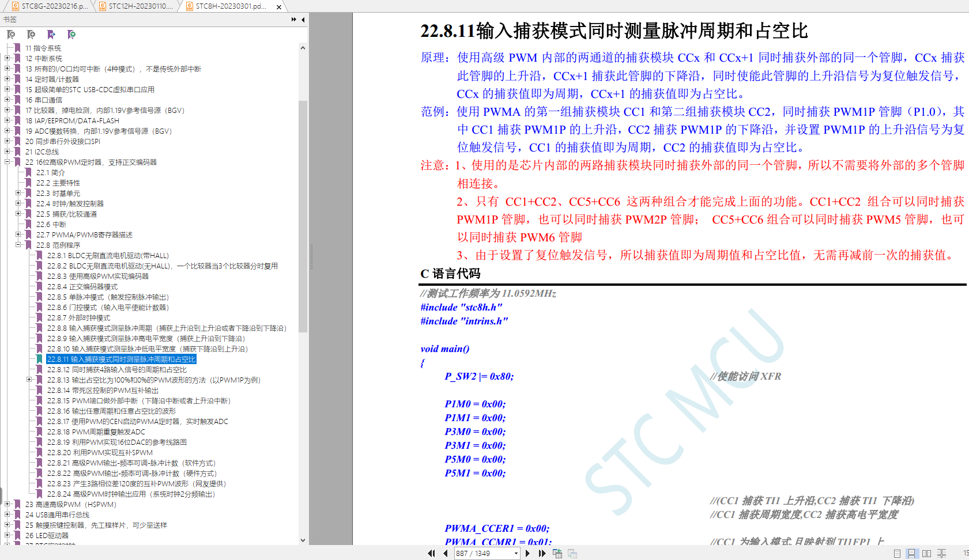Open 22.8.20 利用PWM实现互补SPWM
969x560 pixels.
[x=100, y=452]
